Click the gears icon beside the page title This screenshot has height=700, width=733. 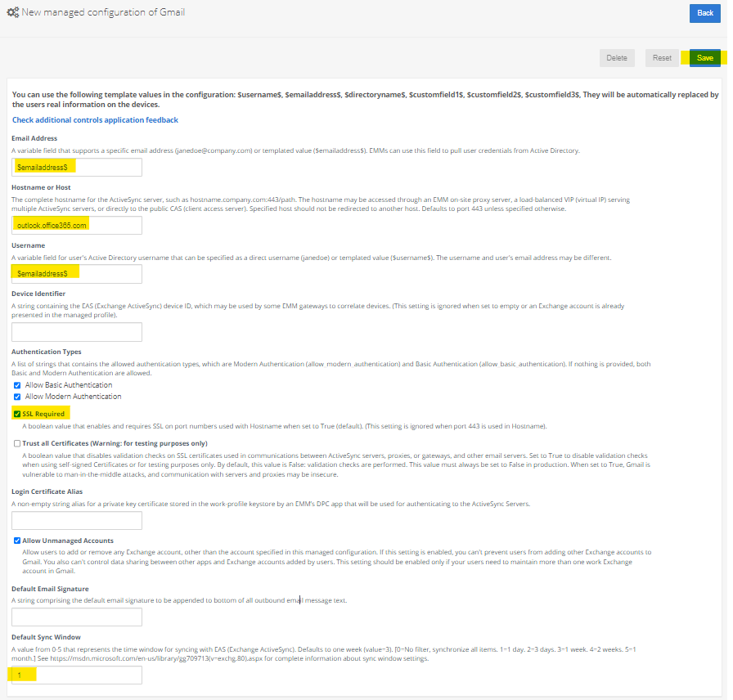coord(13,12)
